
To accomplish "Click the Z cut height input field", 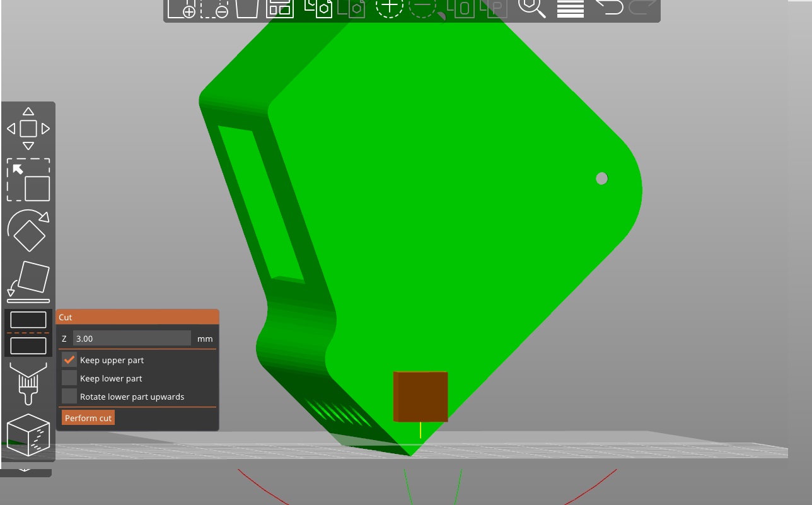I will [132, 339].
